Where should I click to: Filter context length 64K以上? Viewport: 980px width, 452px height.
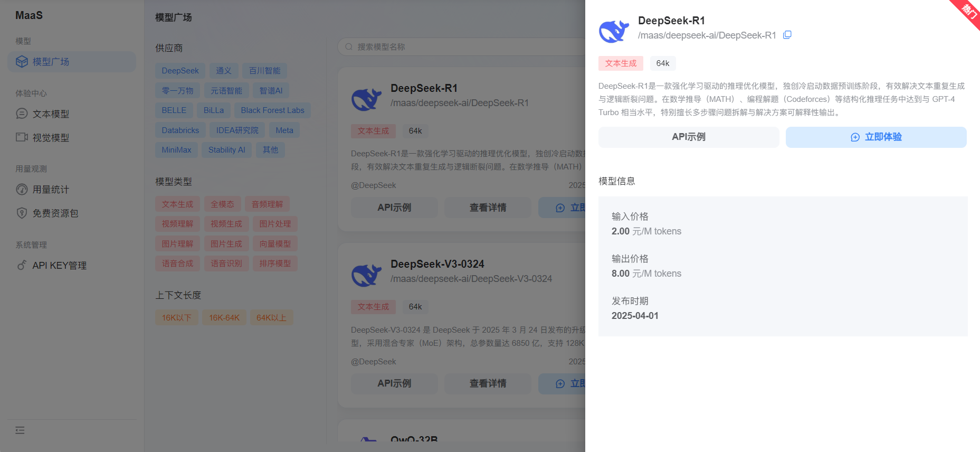click(x=271, y=318)
